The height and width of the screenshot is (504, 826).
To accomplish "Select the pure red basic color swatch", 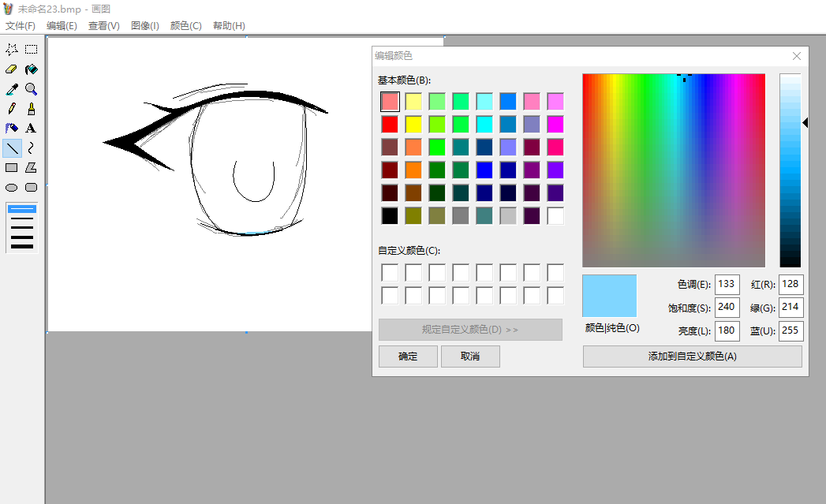I will (390, 125).
